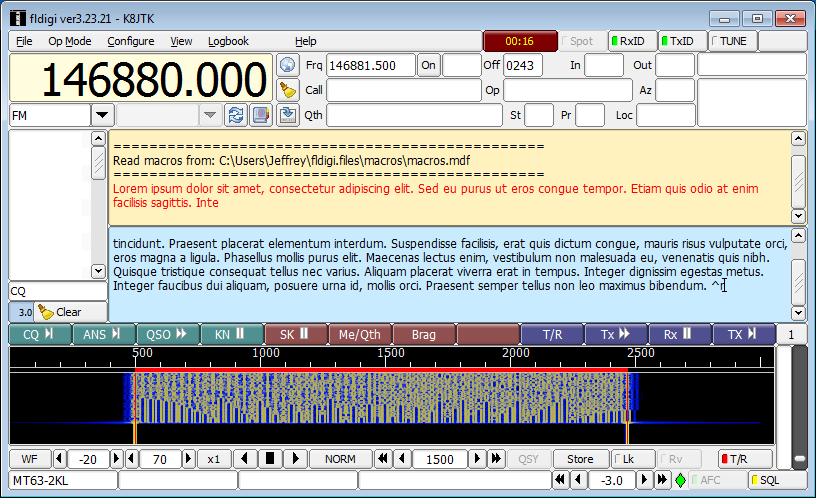The image size is (816, 498).
Task: Step waterfall left with left triangle
Action: pyautogui.click(x=245, y=458)
